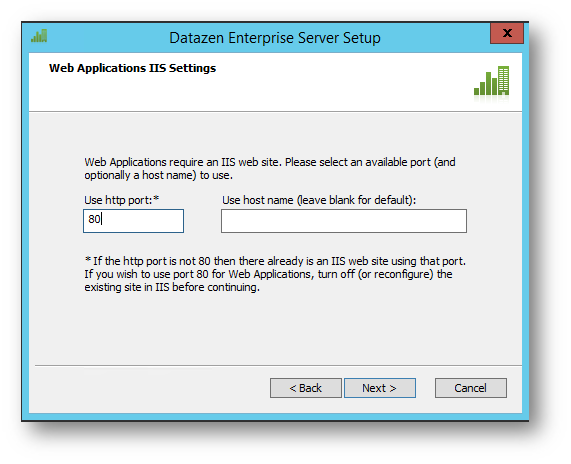Screen dimensions: 571x464
Task: Click the empty host name input field
Action: [344, 221]
